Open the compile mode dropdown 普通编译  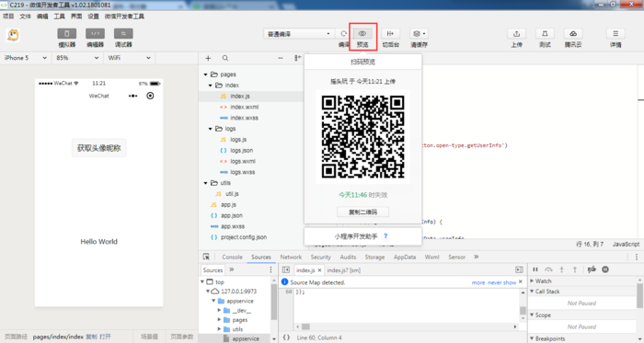[298, 34]
